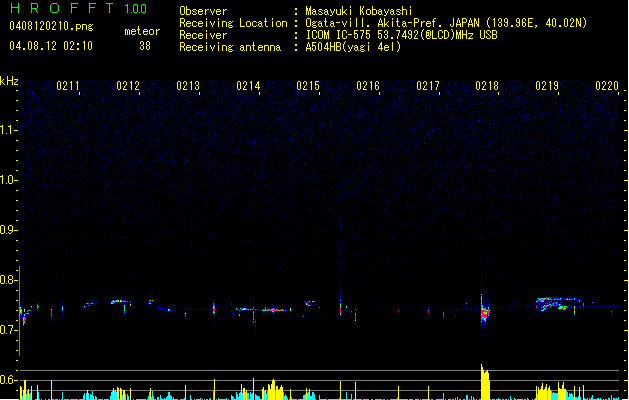Click the 1.1 kHz axis tick label

(7, 130)
